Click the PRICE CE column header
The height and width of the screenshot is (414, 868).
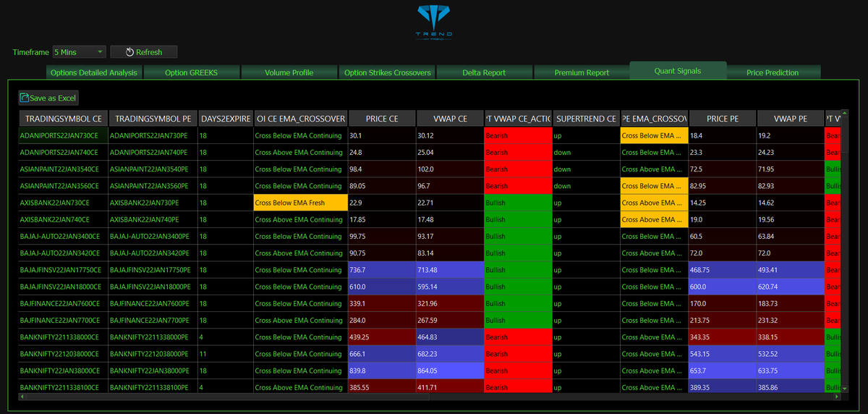pyautogui.click(x=381, y=118)
